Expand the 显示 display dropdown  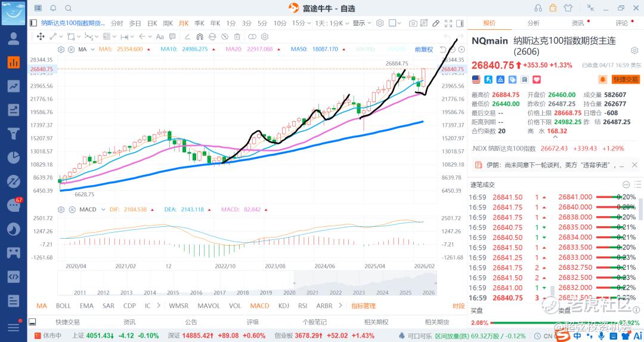click(361, 23)
